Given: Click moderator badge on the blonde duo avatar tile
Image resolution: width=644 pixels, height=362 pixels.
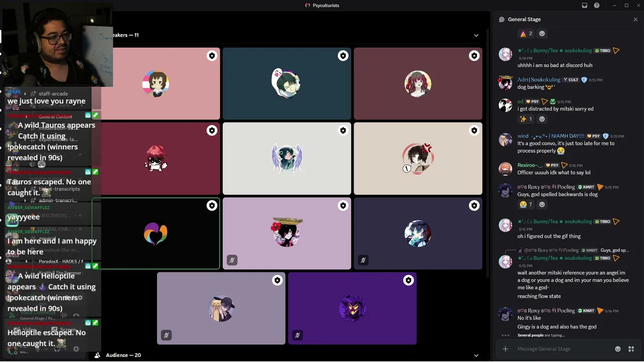Looking at the screenshot, I should tap(277, 281).
